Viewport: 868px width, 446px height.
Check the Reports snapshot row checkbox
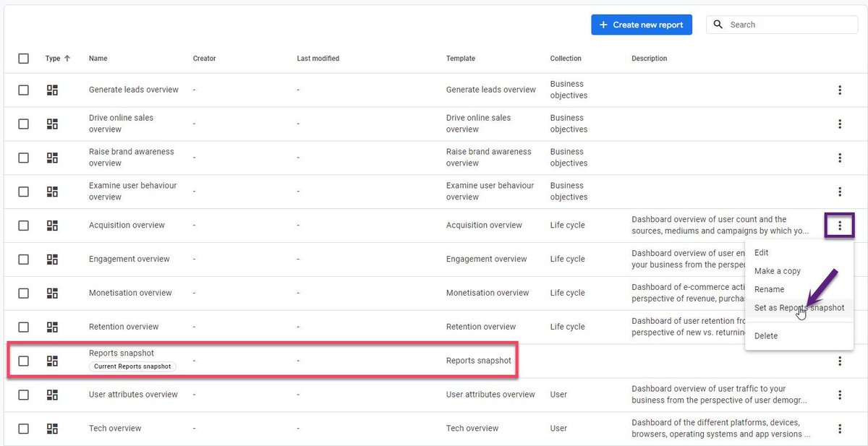[x=24, y=361]
